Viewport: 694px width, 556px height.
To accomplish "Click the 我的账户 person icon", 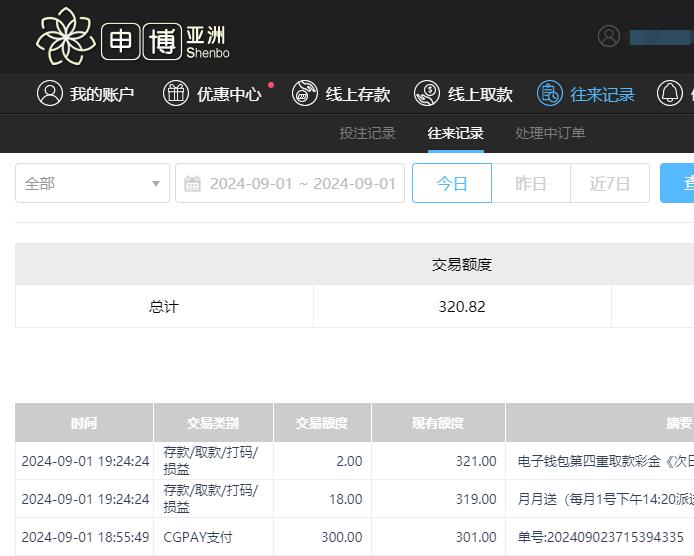I will (x=49, y=94).
